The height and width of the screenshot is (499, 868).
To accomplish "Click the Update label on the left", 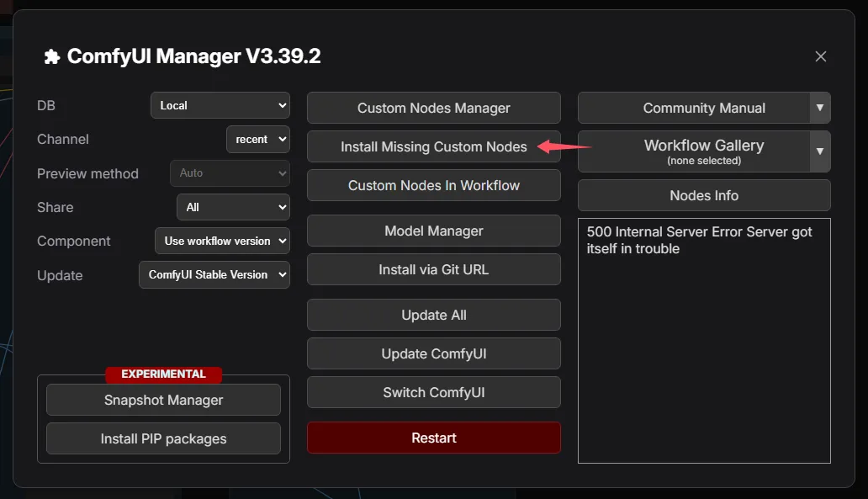I will point(60,275).
